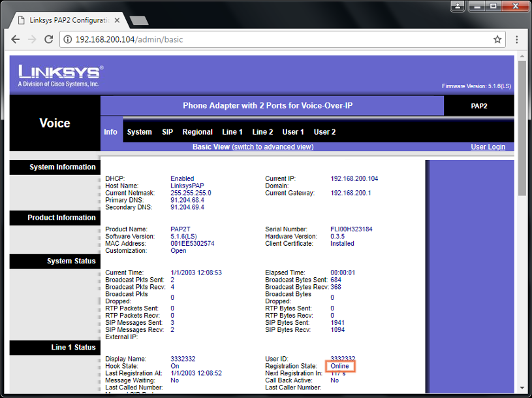
Task: Select the MAC Address 001EE5302574 value
Action: [193, 244]
